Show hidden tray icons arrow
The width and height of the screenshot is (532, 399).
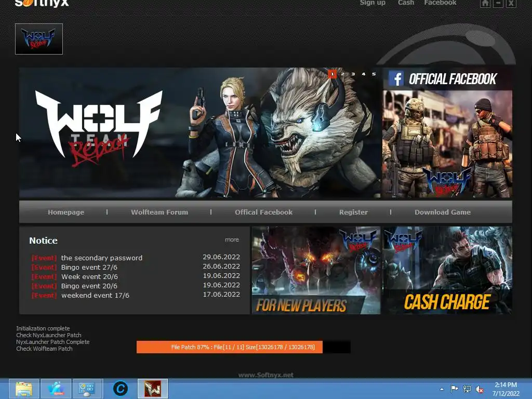pos(442,389)
